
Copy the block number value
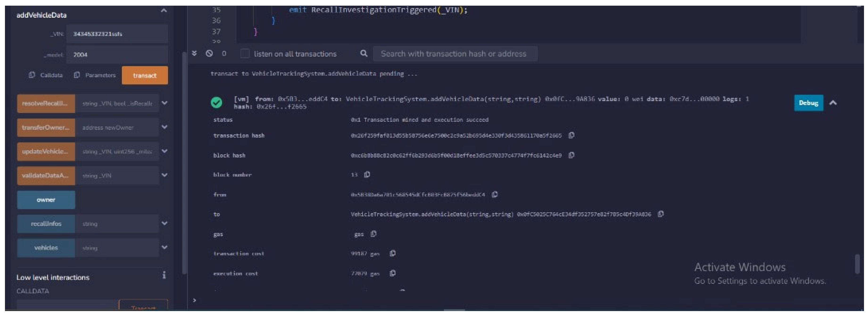pyautogui.click(x=367, y=174)
